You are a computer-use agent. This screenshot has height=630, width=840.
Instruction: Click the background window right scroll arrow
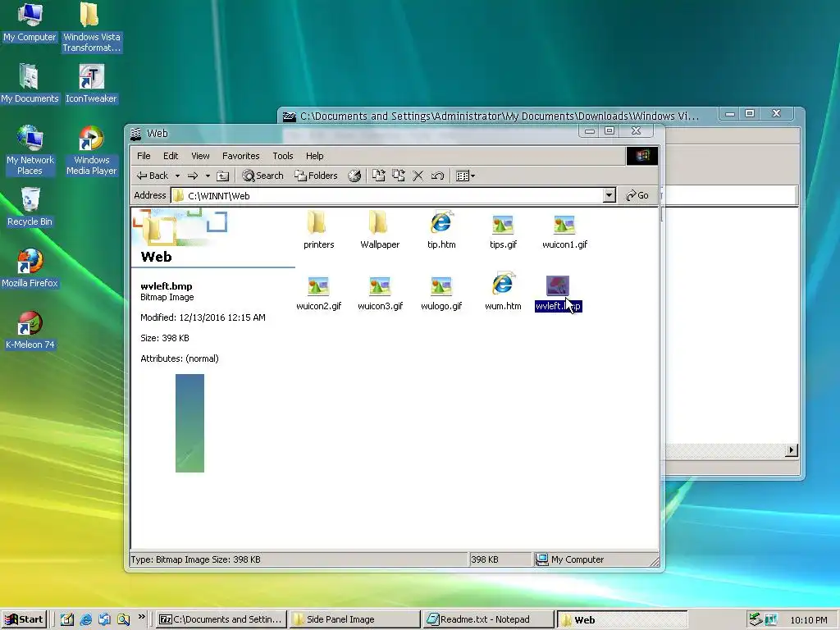[792, 450]
